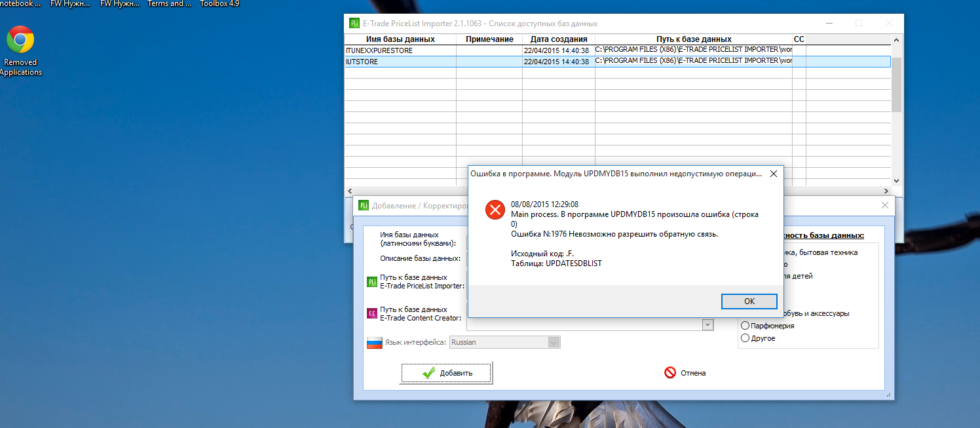This screenshot has width=980, height=428.
Task: Close the UPDMYDB15 error dialog
Action: (x=773, y=174)
